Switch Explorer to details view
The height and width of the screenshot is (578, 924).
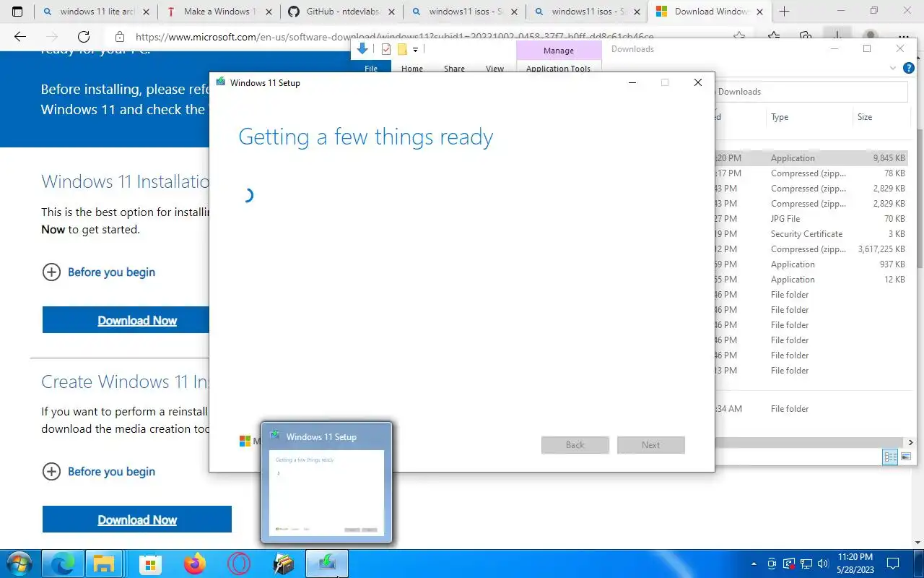coord(891,457)
